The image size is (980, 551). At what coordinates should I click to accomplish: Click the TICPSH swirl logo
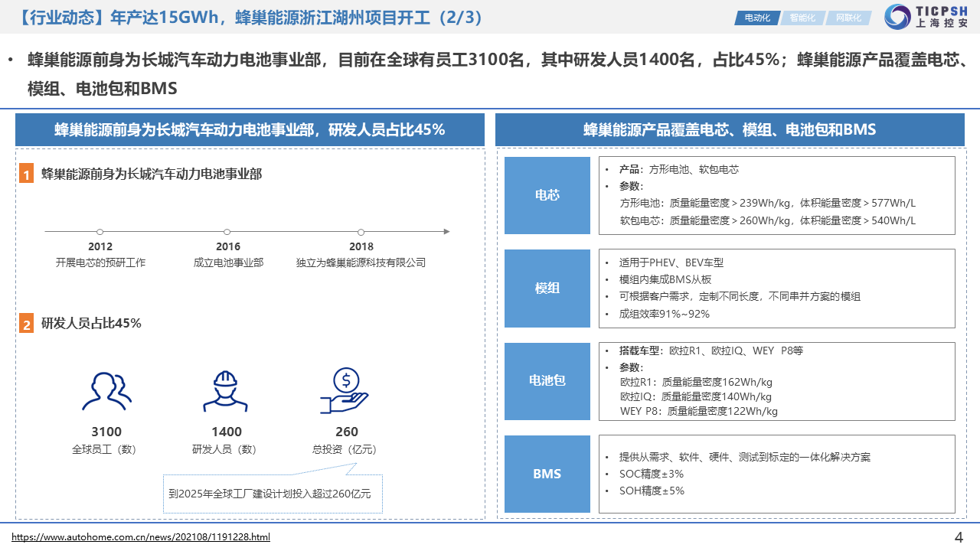pyautogui.click(x=897, y=17)
